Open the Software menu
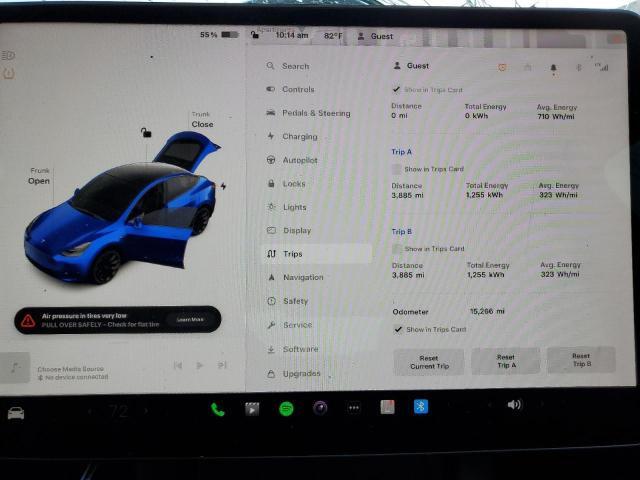Image resolution: width=640 pixels, height=480 pixels. pyautogui.click(x=293, y=349)
